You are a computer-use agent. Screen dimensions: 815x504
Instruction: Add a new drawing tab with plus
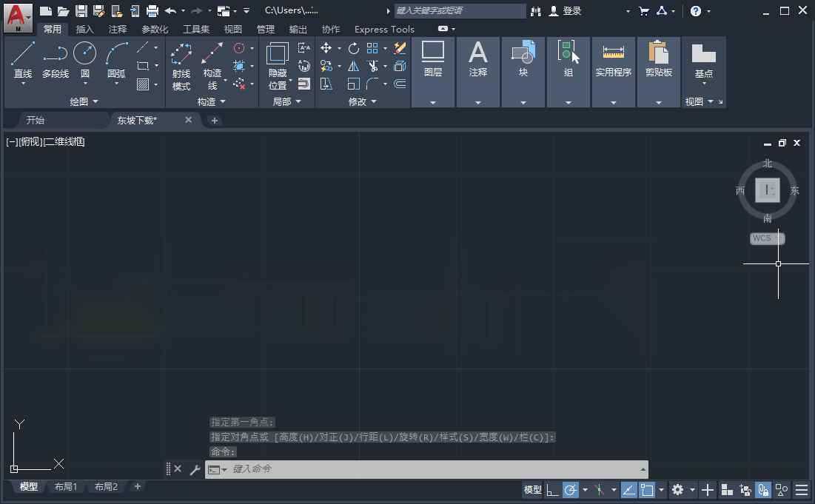click(214, 121)
